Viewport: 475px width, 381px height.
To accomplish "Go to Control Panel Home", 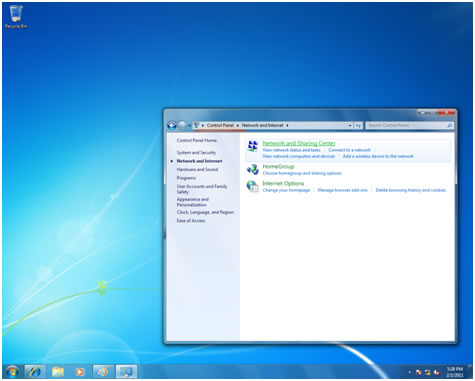I will pyautogui.click(x=197, y=140).
